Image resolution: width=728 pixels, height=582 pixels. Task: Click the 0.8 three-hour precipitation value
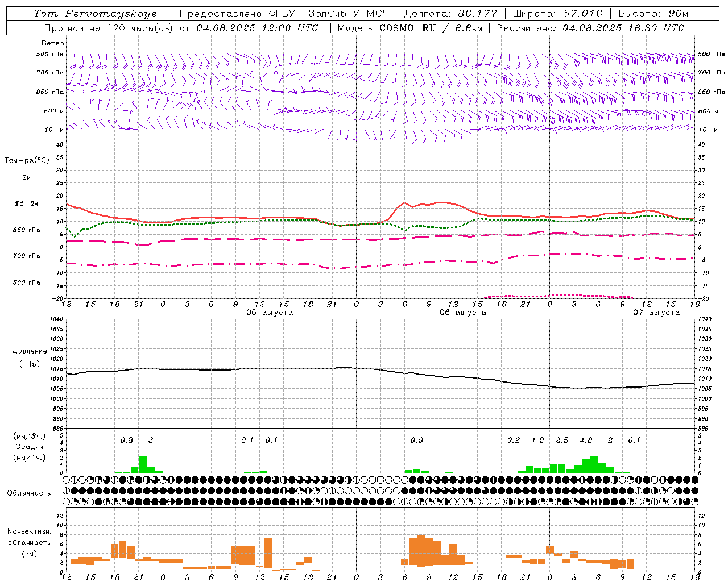[x=126, y=440]
